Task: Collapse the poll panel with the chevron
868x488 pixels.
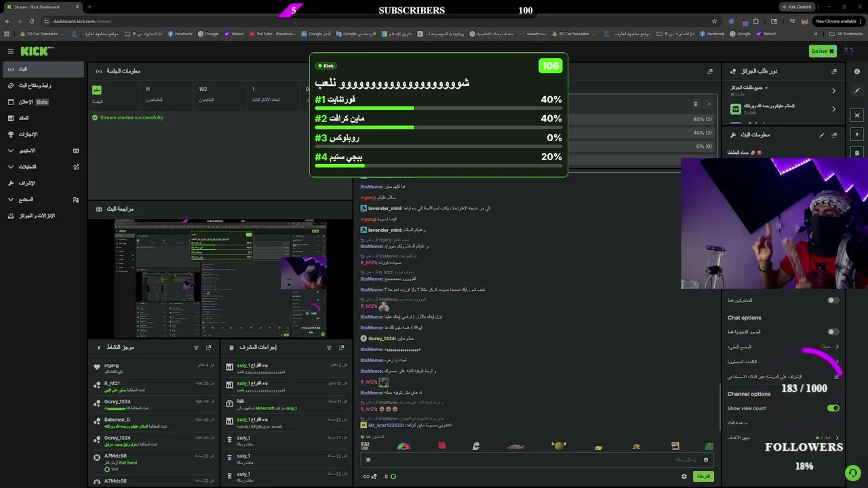Action: click(709, 104)
